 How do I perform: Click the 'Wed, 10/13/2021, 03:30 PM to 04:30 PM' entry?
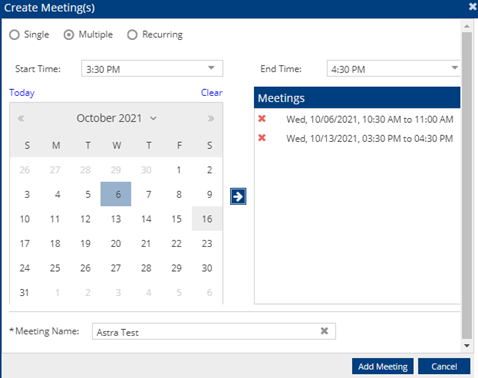pyautogui.click(x=369, y=138)
